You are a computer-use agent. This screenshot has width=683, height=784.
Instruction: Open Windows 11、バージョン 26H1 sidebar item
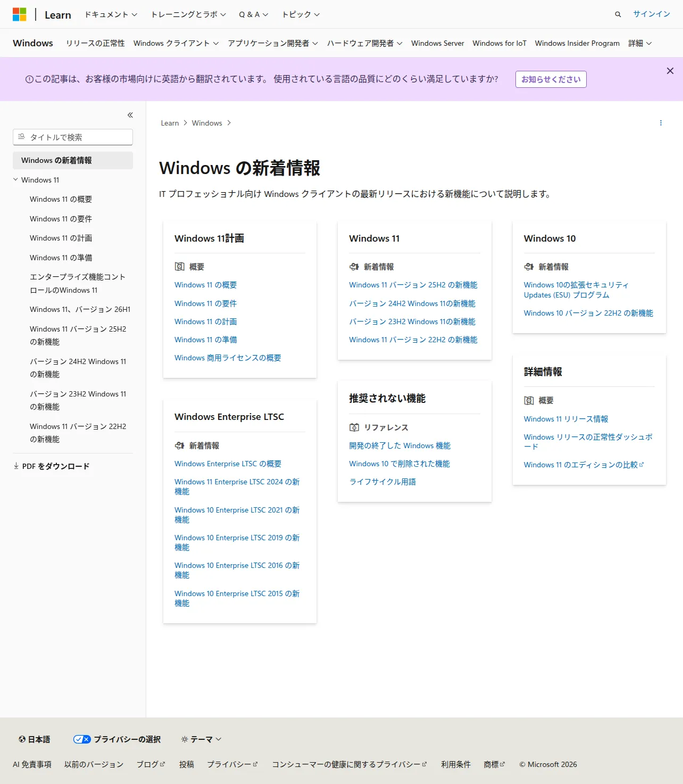(x=80, y=309)
